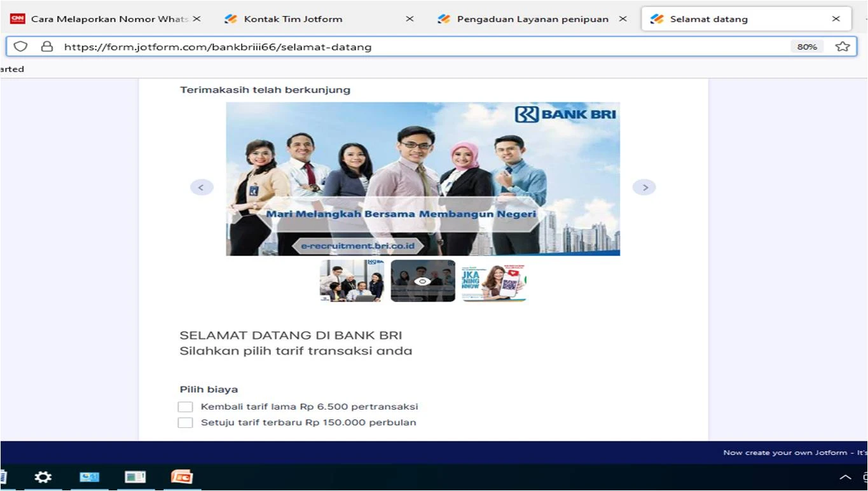Screen dimensions: 868x491
Task: Click the 80% zoom level indicator
Action: 807,46
